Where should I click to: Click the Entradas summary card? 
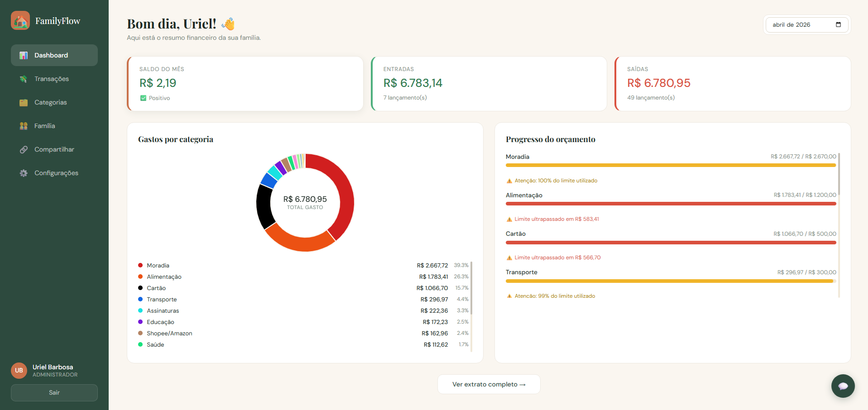tap(489, 84)
